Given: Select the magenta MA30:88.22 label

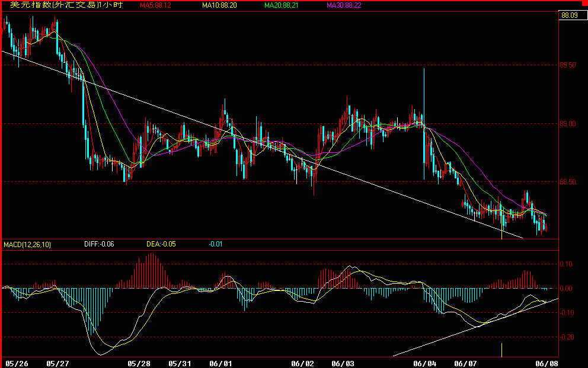Looking at the screenshot, I should (343, 5).
